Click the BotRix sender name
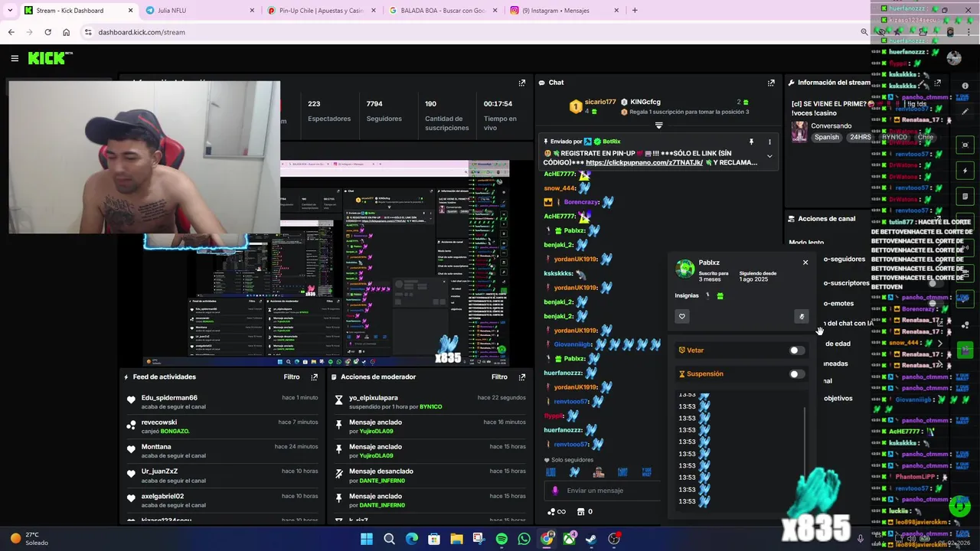The height and width of the screenshot is (551, 980). pyautogui.click(x=611, y=142)
